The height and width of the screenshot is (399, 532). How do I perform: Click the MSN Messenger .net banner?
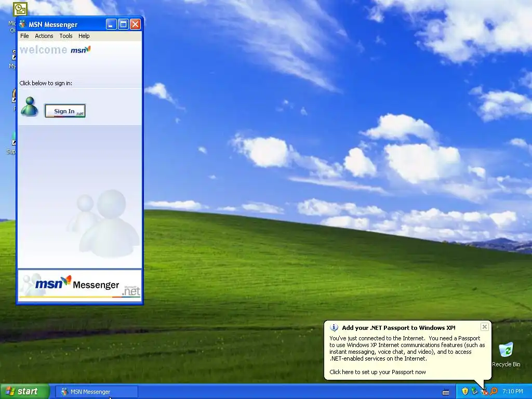click(x=79, y=285)
